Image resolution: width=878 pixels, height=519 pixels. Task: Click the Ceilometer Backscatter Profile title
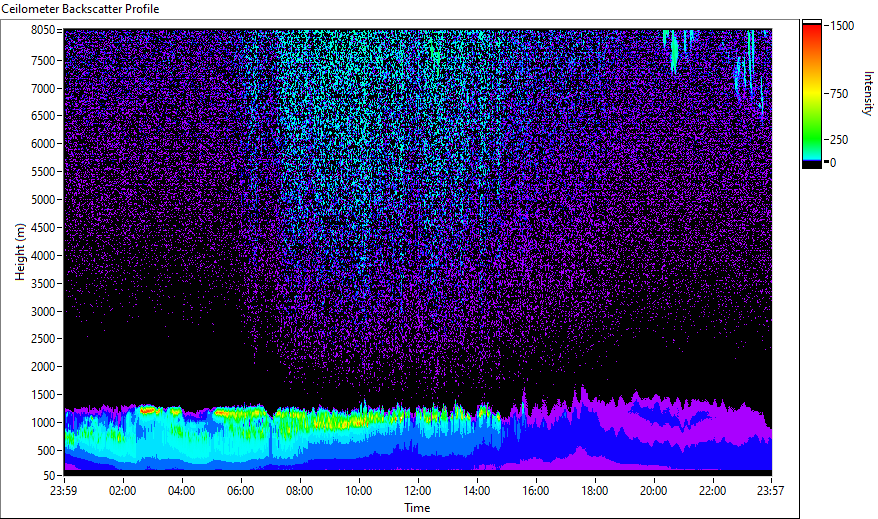[81, 9]
